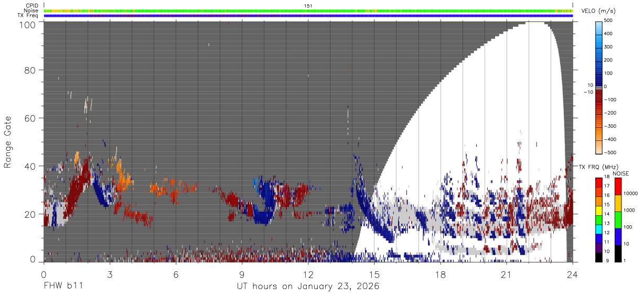The width and height of the screenshot is (644, 297).
Task: Click the CPID label at top left
Action: point(31,6)
